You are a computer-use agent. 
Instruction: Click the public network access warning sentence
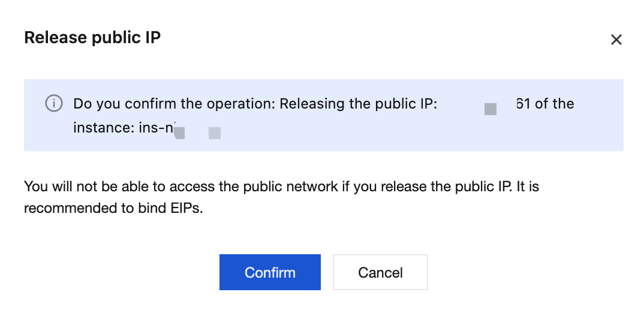[x=281, y=186]
